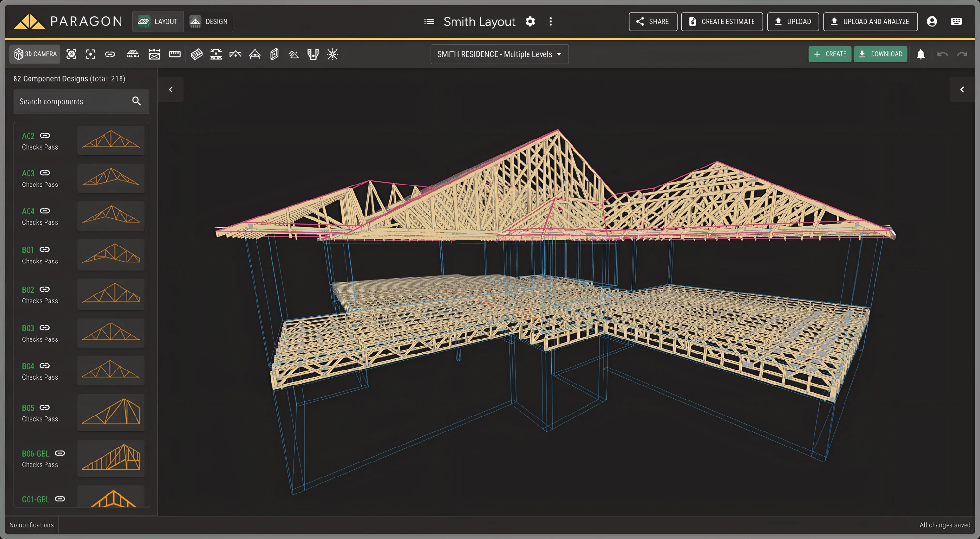Open the three-dot more options menu

coord(551,22)
